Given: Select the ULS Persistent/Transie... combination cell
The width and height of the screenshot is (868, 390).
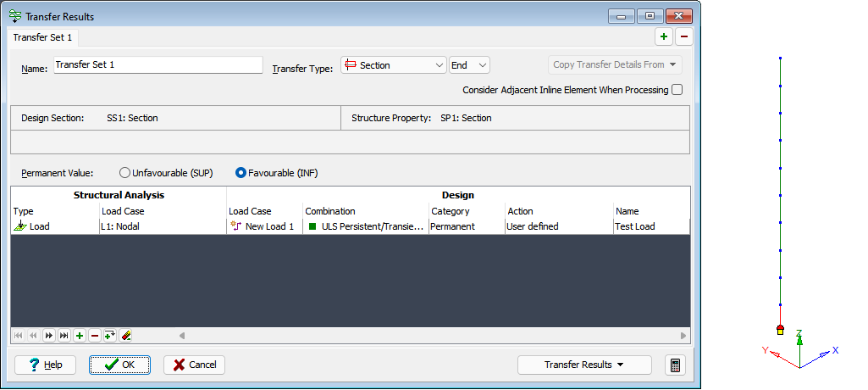Looking at the screenshot, I should [x=366, y=226].
